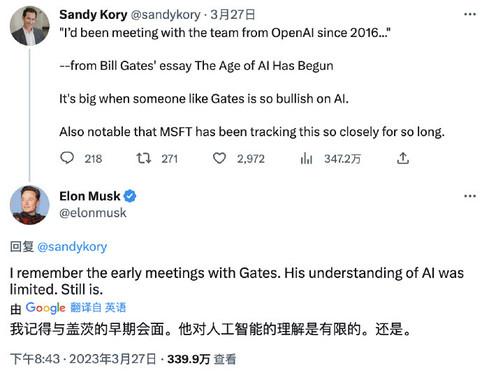This screenshot has width=482, height=375.
Task: Click the 339.9万 查看 view count
Action: pyautogui.click(x=202, y=359)
